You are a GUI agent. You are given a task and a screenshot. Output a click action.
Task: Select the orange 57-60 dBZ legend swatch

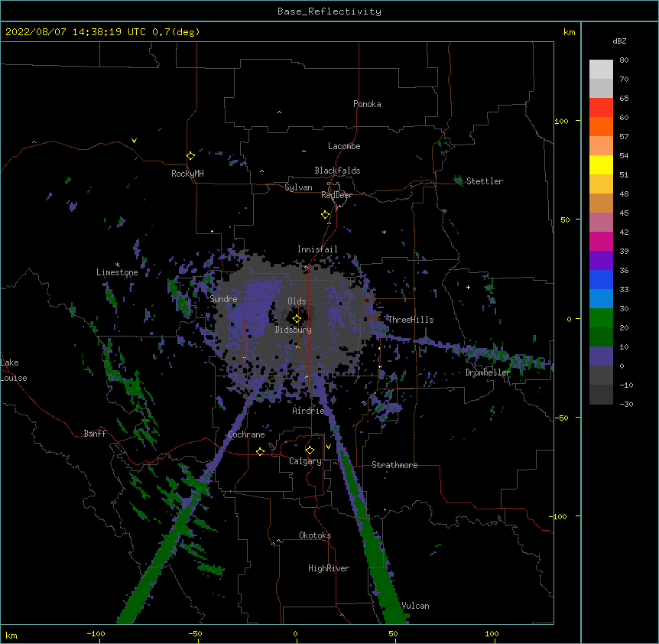[x=601, y=127]
